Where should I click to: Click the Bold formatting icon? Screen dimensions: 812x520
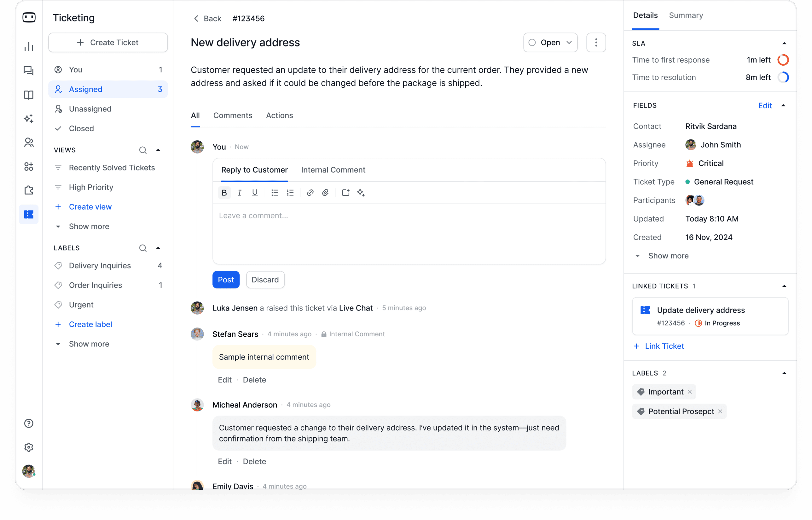pos(224,192)
